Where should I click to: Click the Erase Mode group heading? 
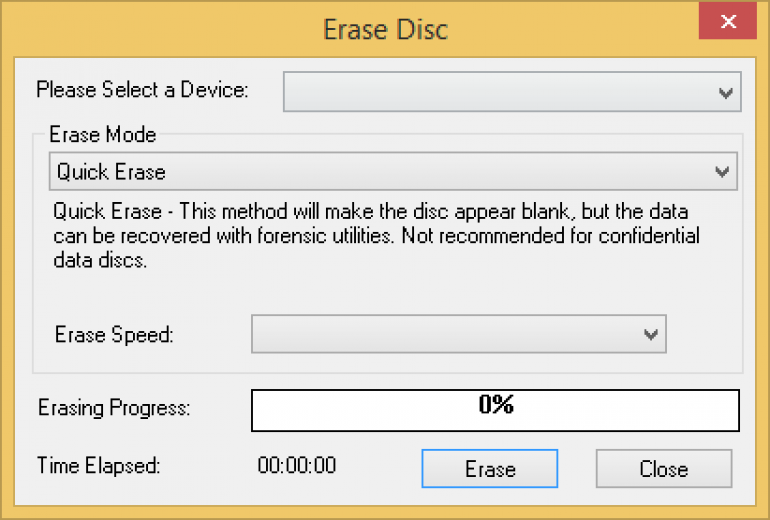tap(103, 134)
